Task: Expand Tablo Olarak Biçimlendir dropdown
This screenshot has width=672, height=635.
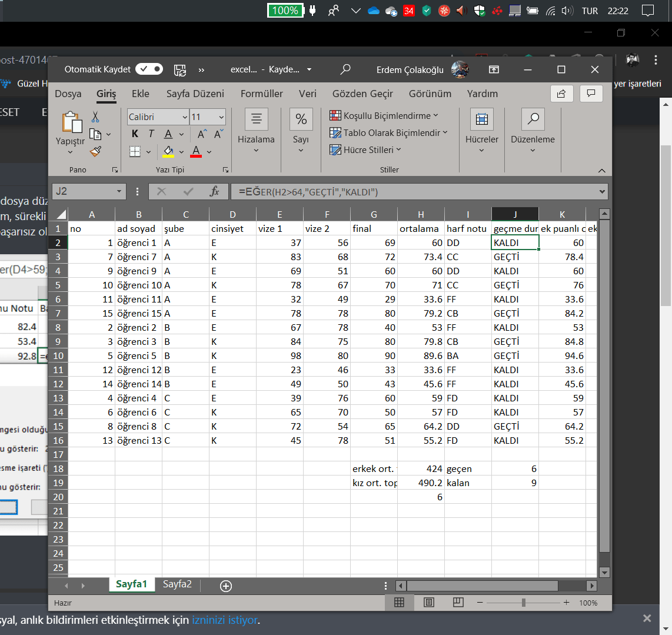Action: [x=445, y=132]
